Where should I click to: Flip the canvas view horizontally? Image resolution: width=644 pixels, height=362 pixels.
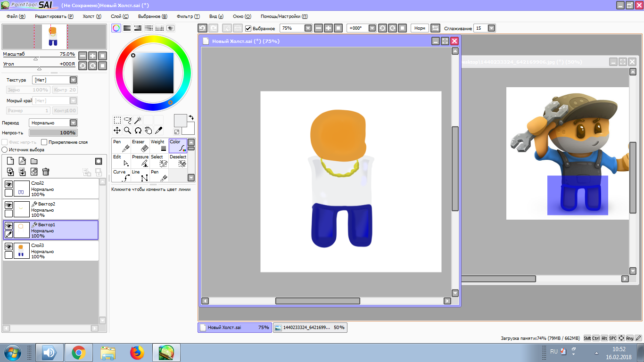pyautogui.click(x=435, y=28)
